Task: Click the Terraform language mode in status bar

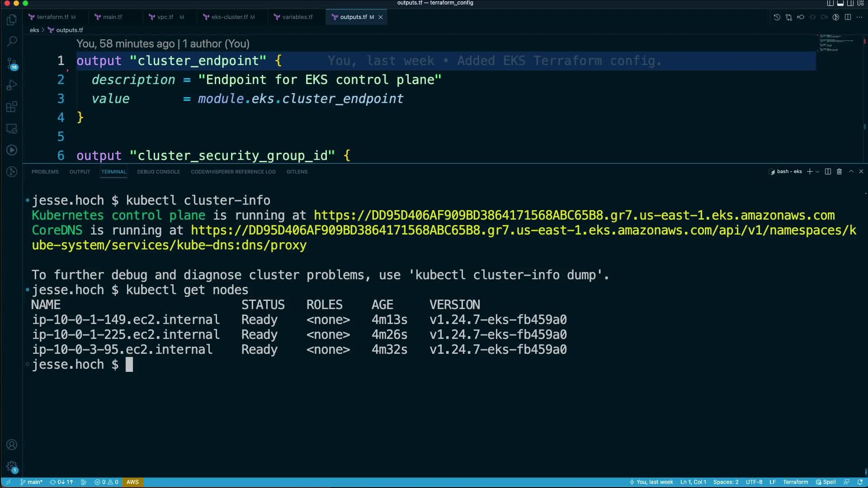Action: point(795,482)
